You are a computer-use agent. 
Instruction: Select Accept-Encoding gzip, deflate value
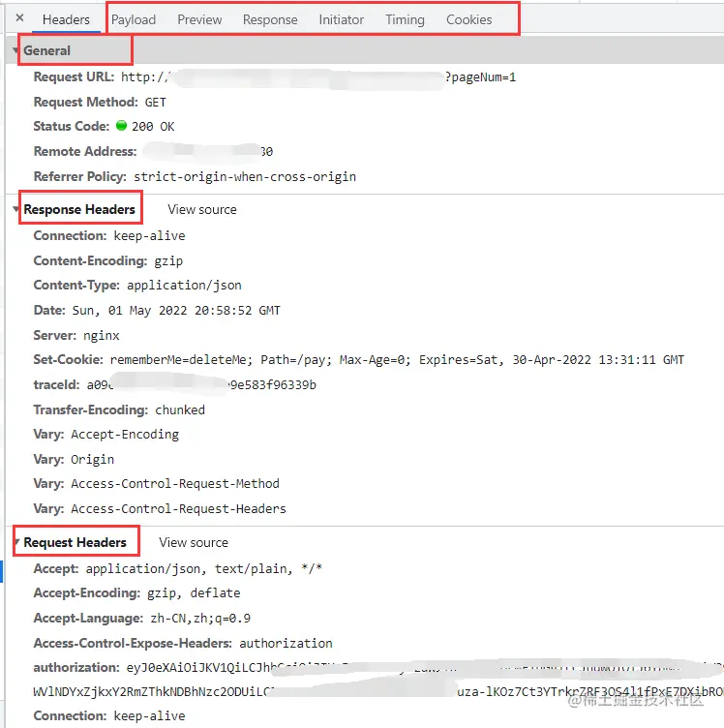coord(194,592)
